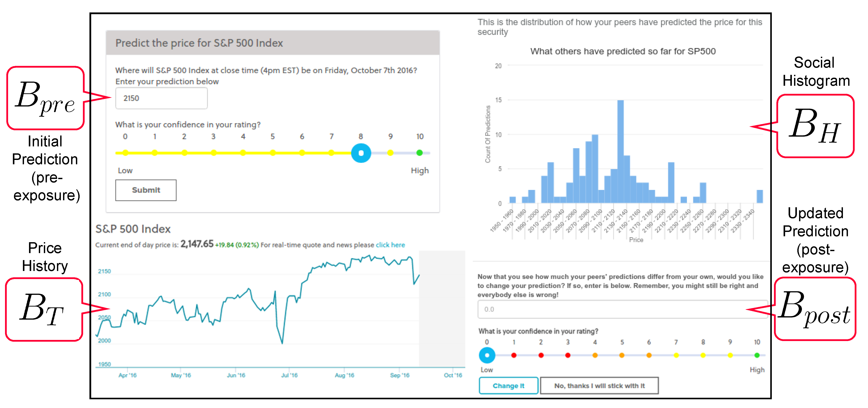Click the '+19.84 (0.92%)' price change text
The width and height of the screenshot is (868, 408).
pyautogui.click(x=237, y=245)
